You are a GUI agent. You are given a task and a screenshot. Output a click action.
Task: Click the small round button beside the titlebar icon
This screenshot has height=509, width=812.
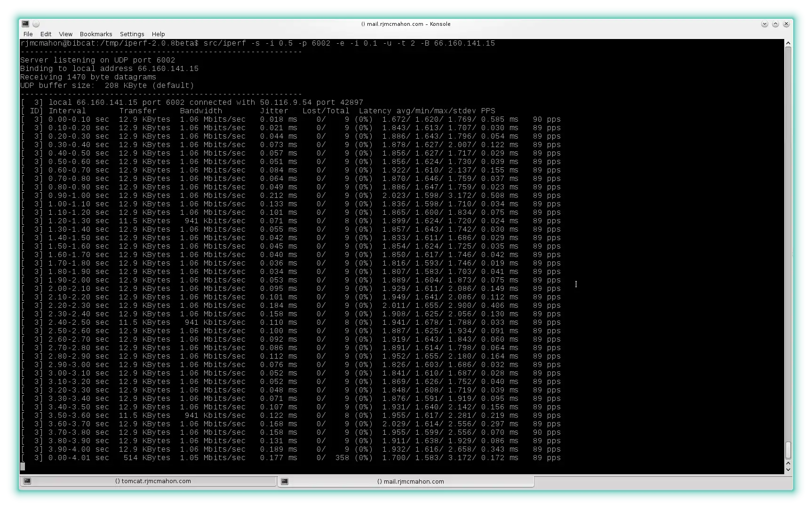(36, 23)
